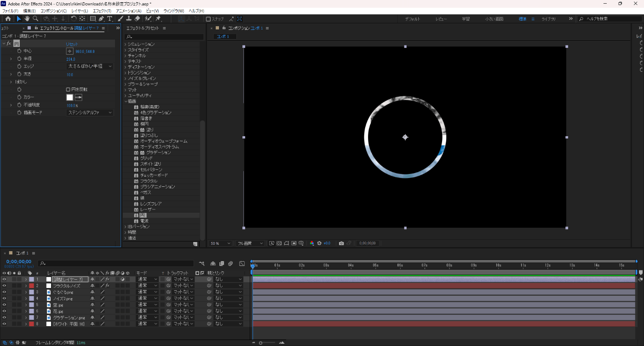Click the リセット link of the 円 effect

point(72,44)
